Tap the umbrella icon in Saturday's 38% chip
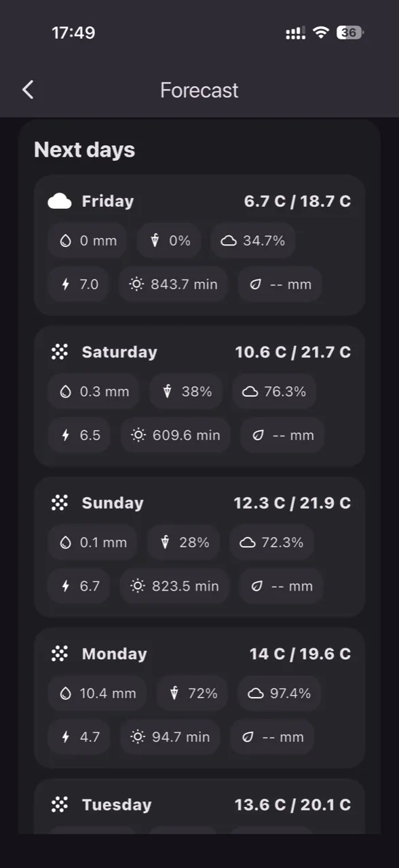 point(168,391)
